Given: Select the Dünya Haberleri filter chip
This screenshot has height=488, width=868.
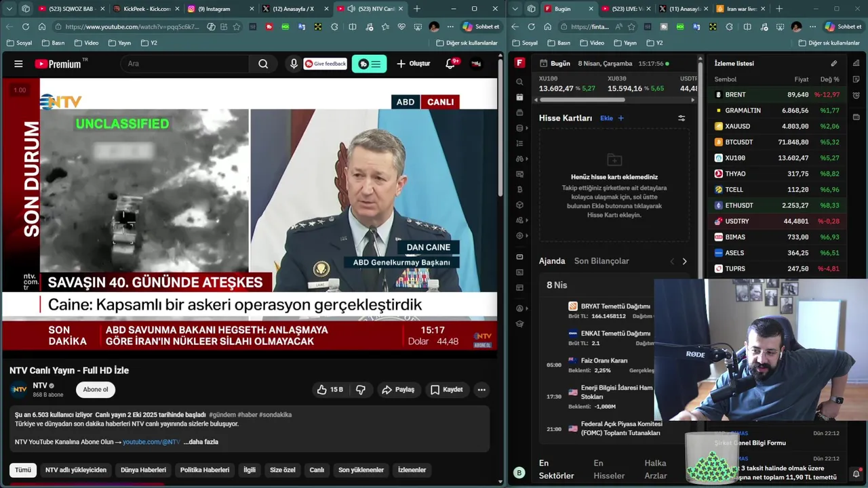Looking at the screenshot, I should (x=143, y=470).
